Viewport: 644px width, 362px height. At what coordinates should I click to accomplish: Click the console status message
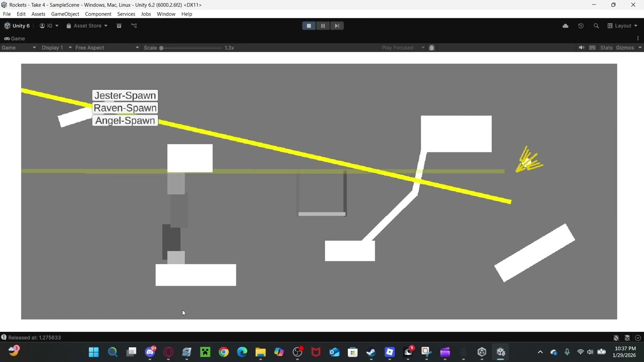35,338
